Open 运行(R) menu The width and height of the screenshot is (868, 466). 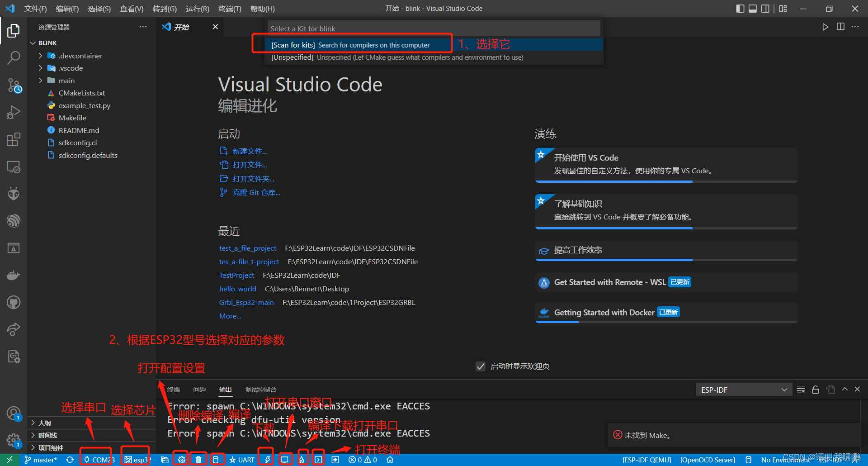point(198,9)
